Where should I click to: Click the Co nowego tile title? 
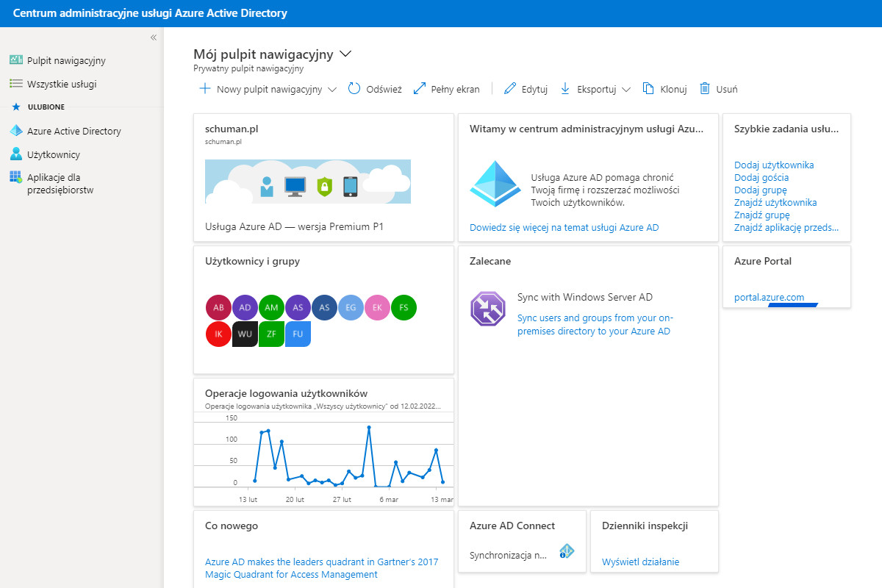click(x=232, y=526)
